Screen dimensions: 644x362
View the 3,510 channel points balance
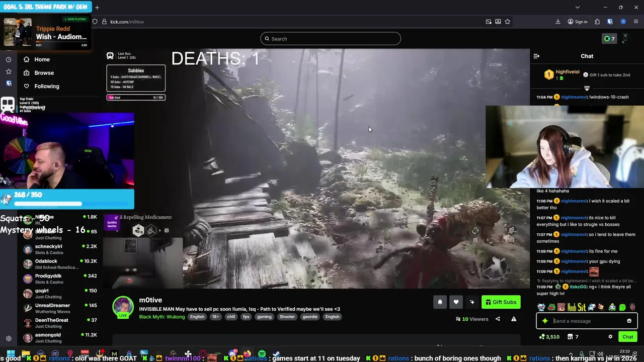[549, 337]
